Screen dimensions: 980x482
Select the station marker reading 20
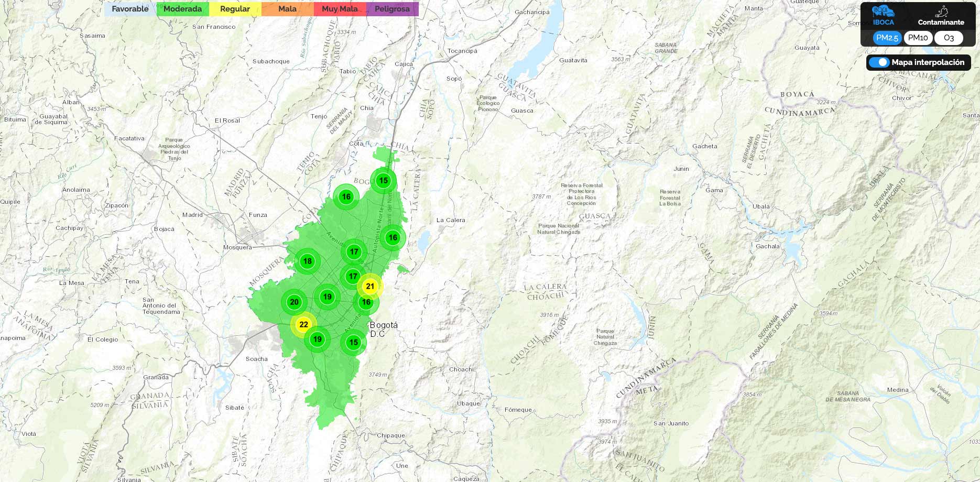coord(295,302)
